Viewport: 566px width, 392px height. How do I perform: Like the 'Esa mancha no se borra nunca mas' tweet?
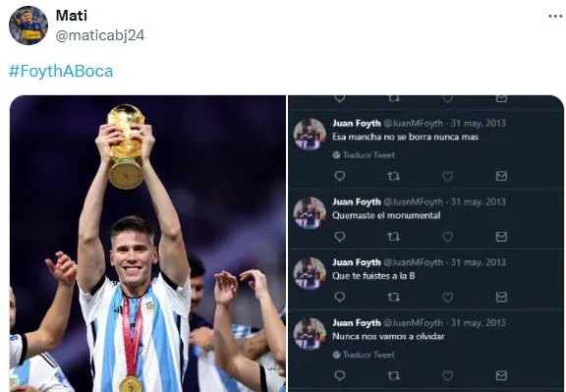point(448,176)
